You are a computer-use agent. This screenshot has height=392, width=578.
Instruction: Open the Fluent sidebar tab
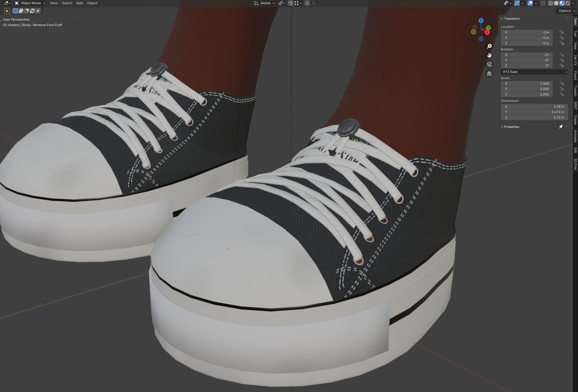click(576, 75)
